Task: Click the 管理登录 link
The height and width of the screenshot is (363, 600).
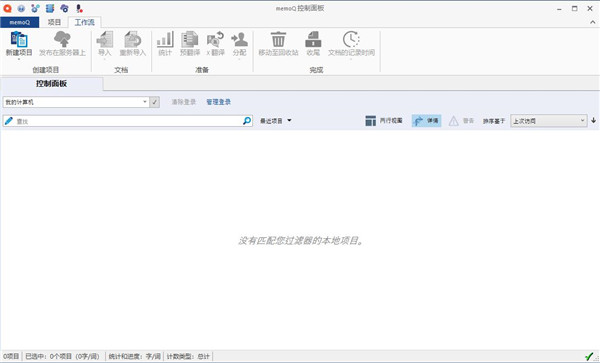Action: (x=218, y=102)
